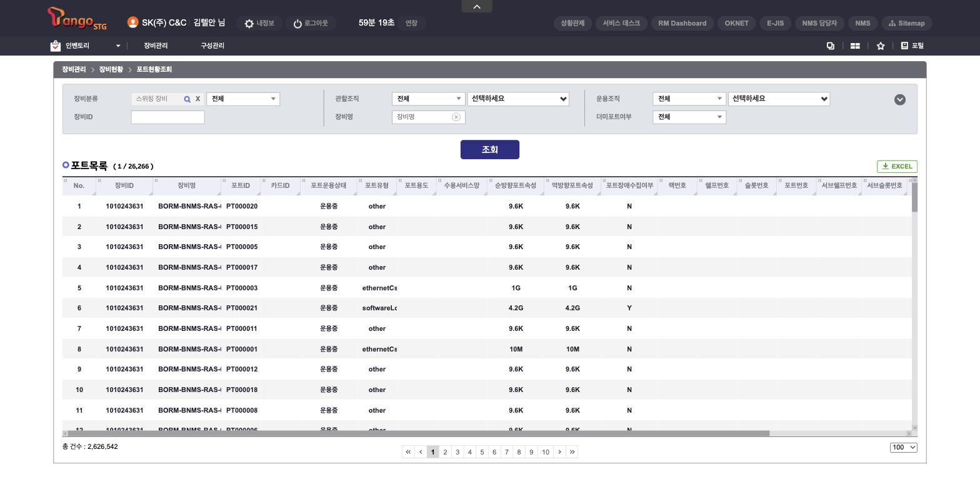This screenshot has height=482, width=980.
Task: Open the 상황관제 link
Action: pos(572,23)
